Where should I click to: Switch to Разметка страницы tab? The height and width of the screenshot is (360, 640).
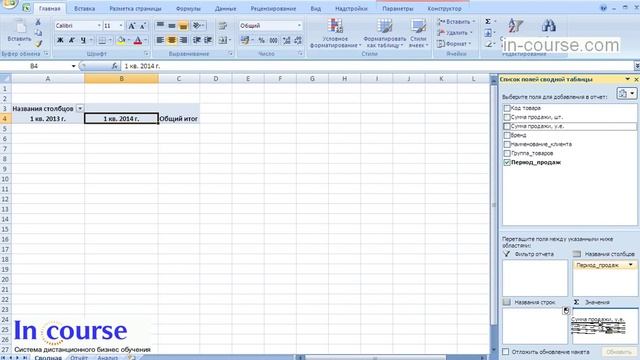(x=136, y=8)
